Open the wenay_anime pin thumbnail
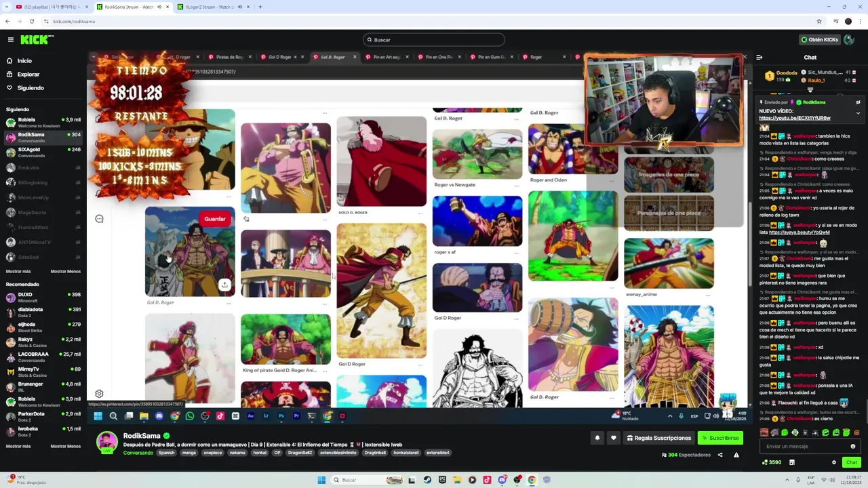 (x=669, y=263)
